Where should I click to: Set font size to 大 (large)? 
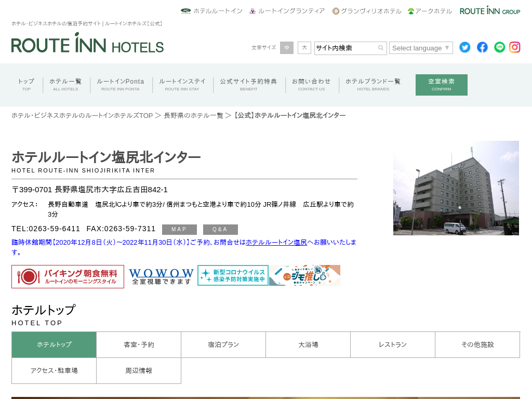click(304, 48)
